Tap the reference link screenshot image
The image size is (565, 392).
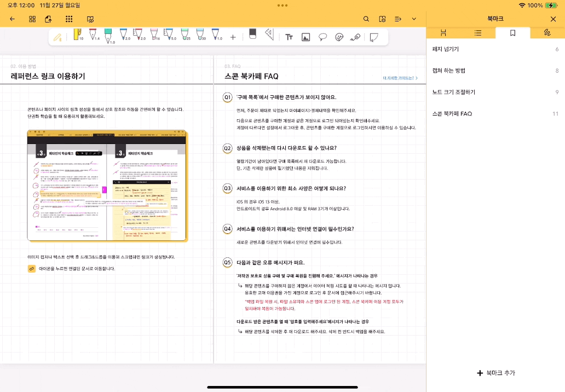click(x=107, y=186)
